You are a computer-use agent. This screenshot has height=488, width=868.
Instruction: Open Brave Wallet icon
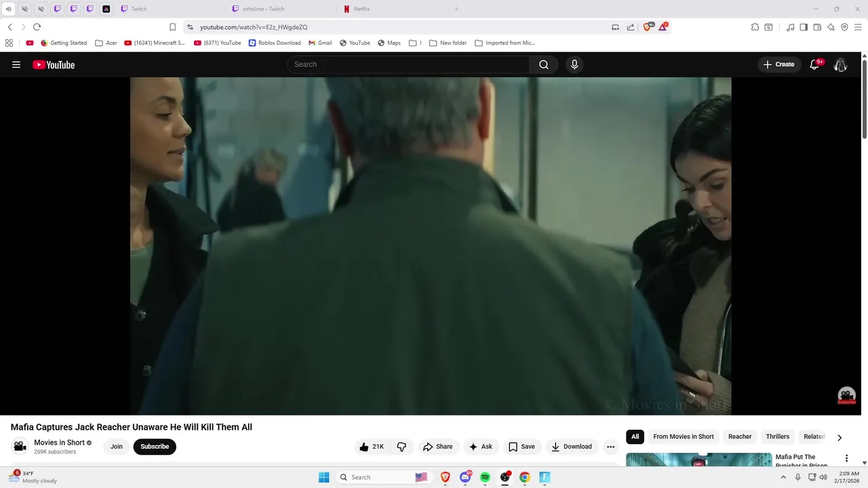(x=817, y=27)
